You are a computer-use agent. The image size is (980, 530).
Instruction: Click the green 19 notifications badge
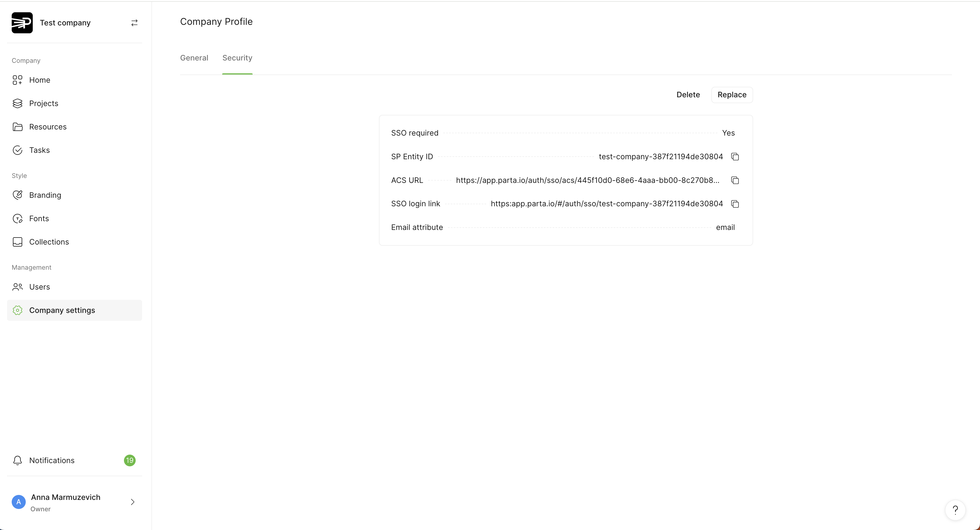tap(129, 460)
